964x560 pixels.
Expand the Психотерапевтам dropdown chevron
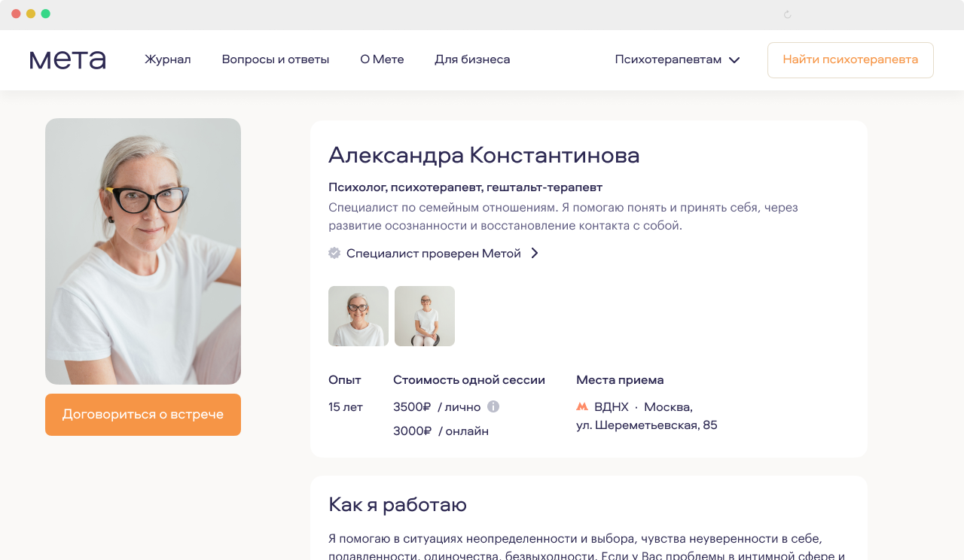click(x=734, y=59)
